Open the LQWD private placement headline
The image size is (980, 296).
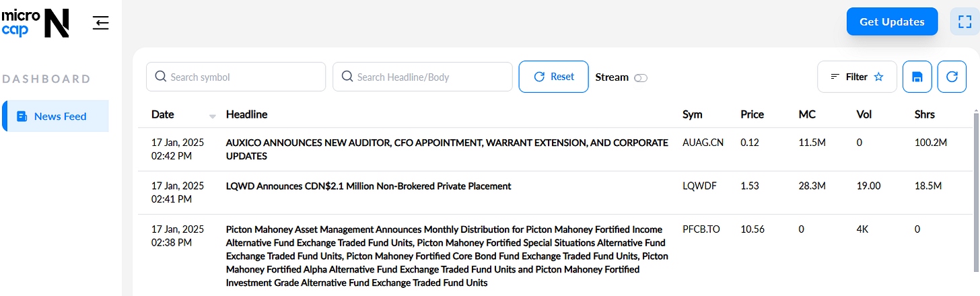[369, 186]
